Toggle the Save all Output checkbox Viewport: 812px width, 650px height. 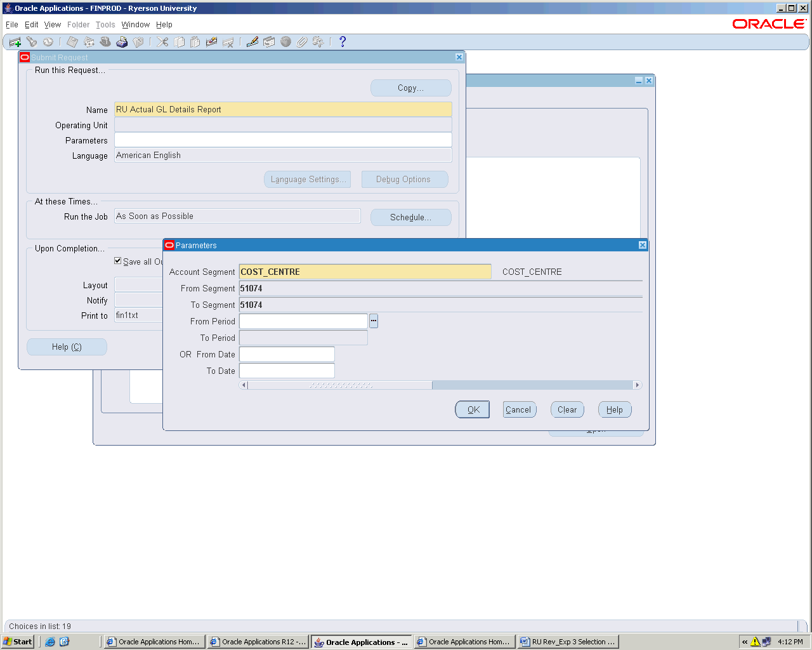(118, 261)
